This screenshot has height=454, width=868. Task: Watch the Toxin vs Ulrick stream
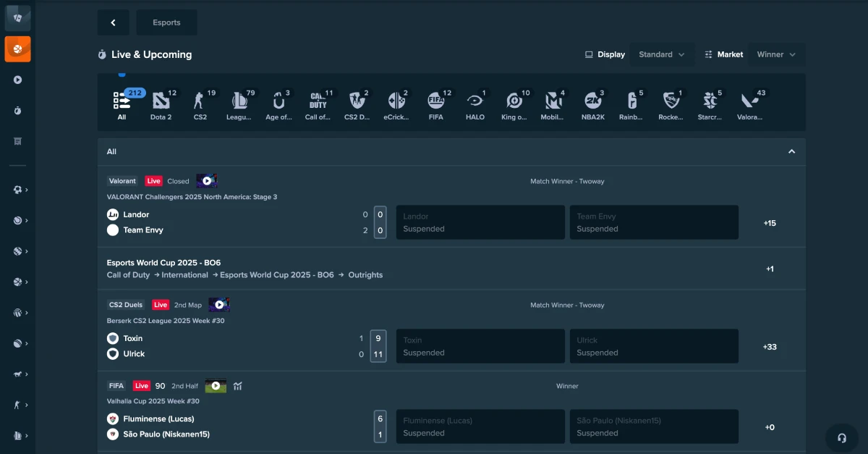pos(219,305)
